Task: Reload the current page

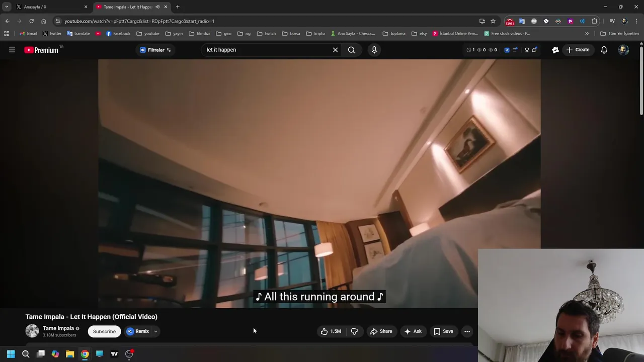Action: click(x=31, y=21)
